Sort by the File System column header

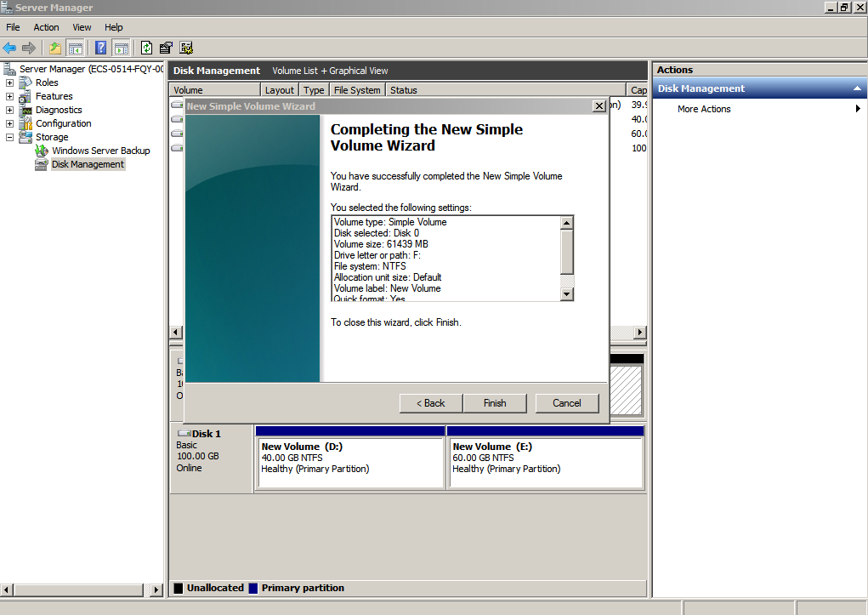coord(357,90)
